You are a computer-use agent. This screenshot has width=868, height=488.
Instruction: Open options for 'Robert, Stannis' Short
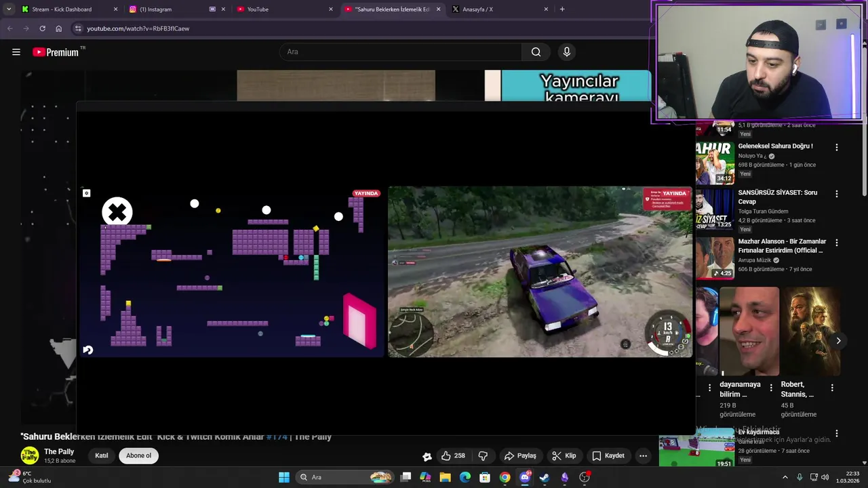832,388
